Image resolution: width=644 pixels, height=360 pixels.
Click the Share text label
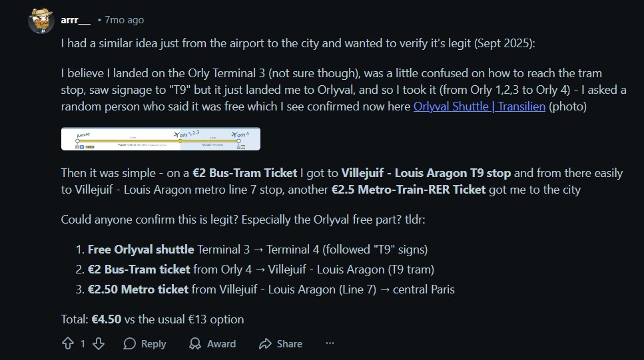[289, 344]
